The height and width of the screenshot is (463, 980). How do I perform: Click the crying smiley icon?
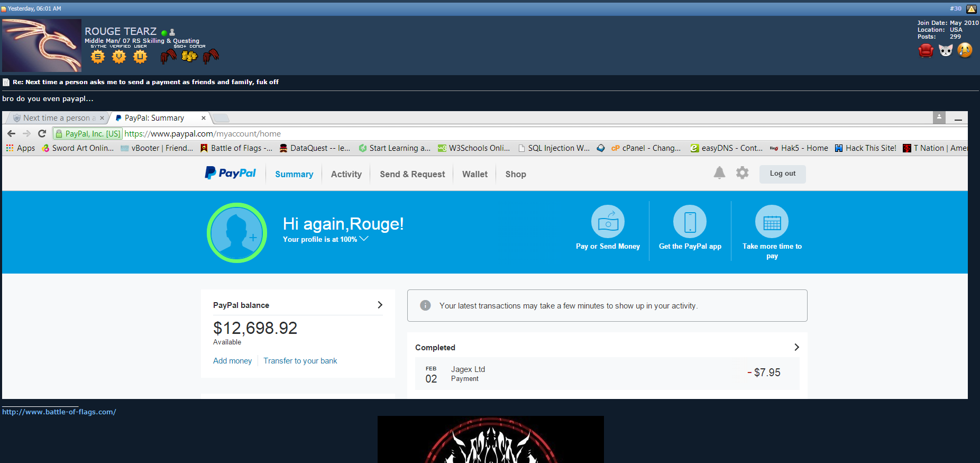coord(965,50)
